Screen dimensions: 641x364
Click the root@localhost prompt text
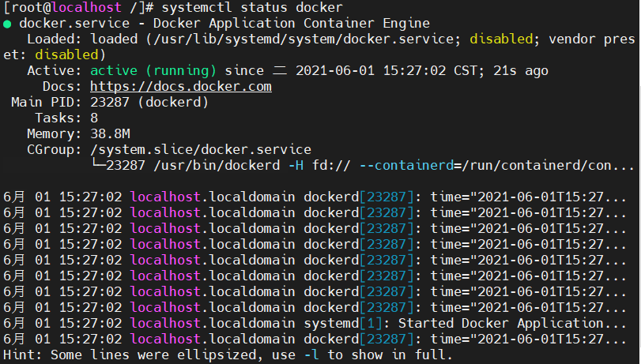point(62,8)
